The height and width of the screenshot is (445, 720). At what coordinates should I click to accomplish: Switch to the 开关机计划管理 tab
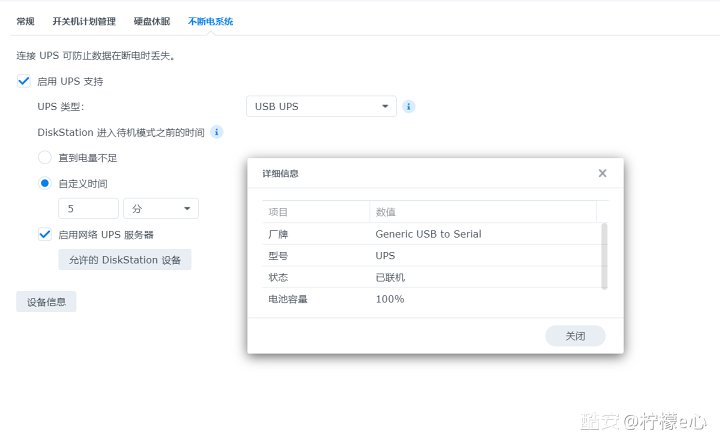click(84, 21)
